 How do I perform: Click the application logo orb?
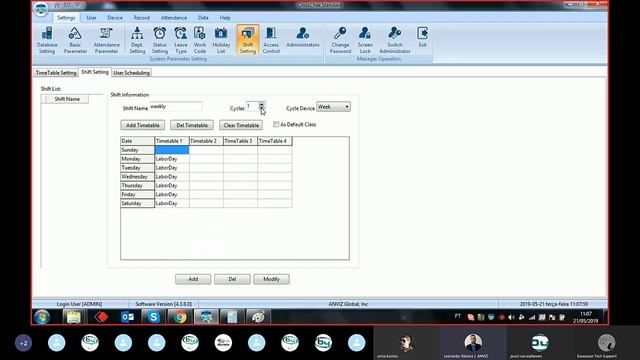click(41, 9)
